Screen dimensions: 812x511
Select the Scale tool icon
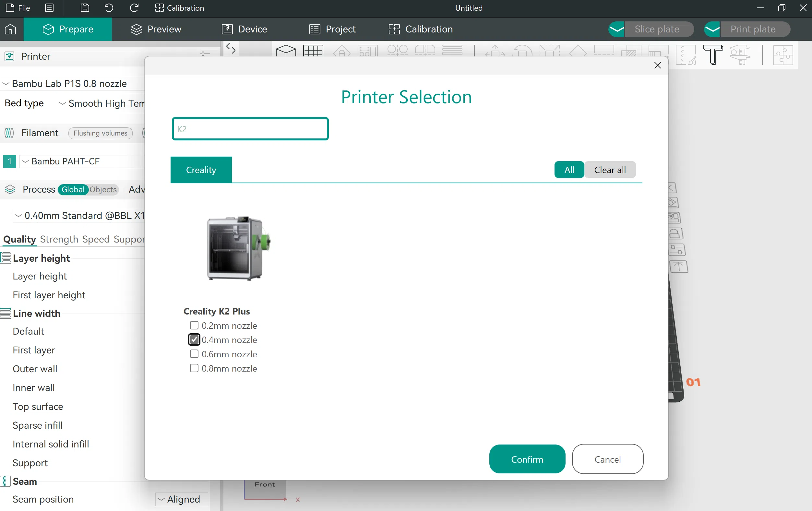tap(550, 51)
